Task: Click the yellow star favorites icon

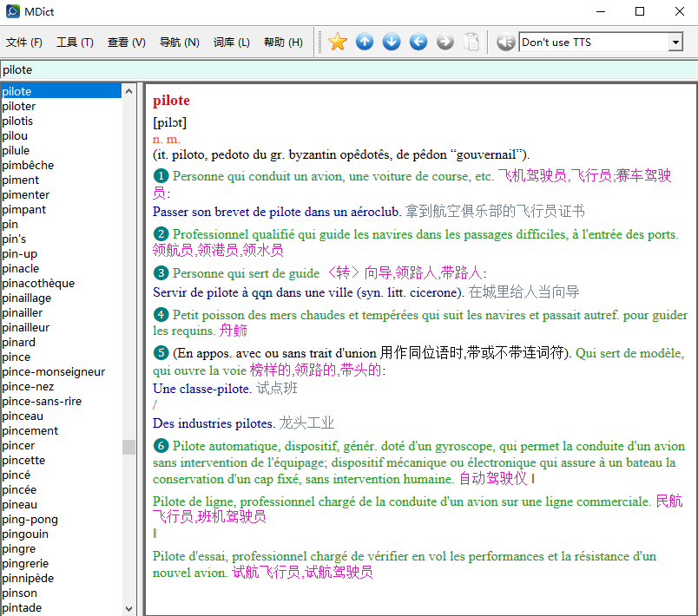Action: (337, 42)
